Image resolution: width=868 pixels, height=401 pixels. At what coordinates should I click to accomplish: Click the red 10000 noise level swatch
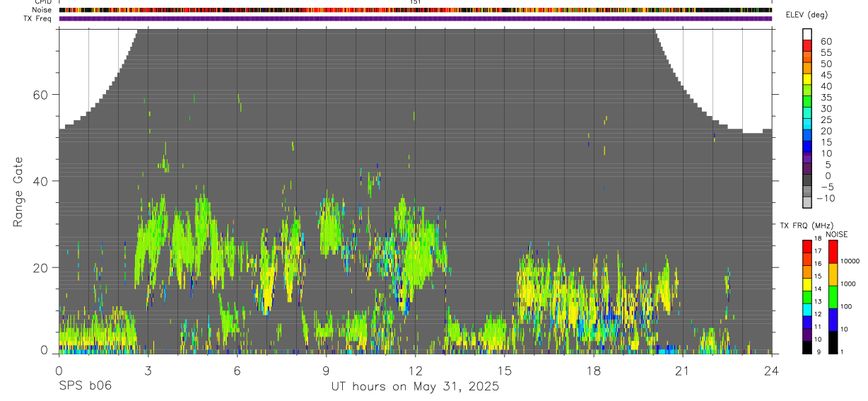833,252
